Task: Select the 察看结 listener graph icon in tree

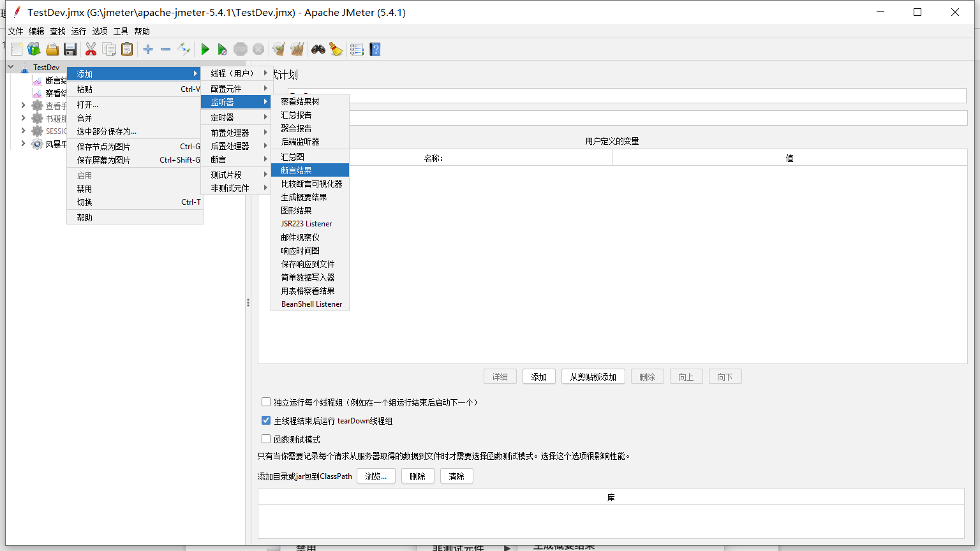Action: (x=38, y=93)
